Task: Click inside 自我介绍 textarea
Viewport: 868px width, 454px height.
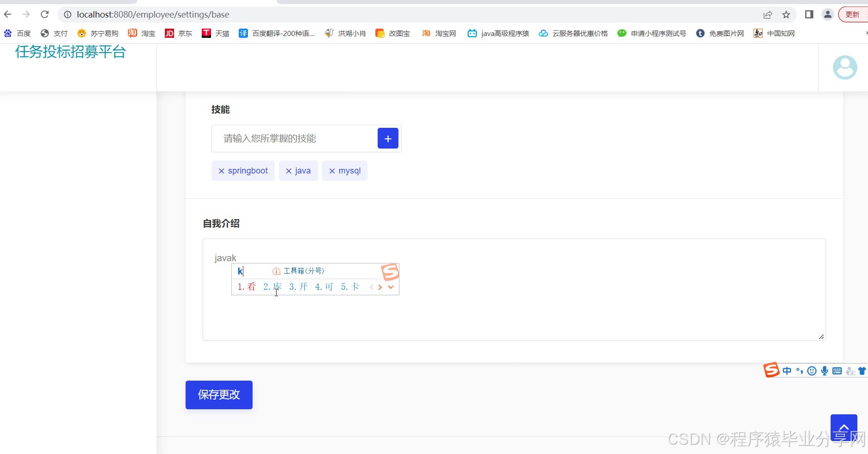Action: pos(514,290)
